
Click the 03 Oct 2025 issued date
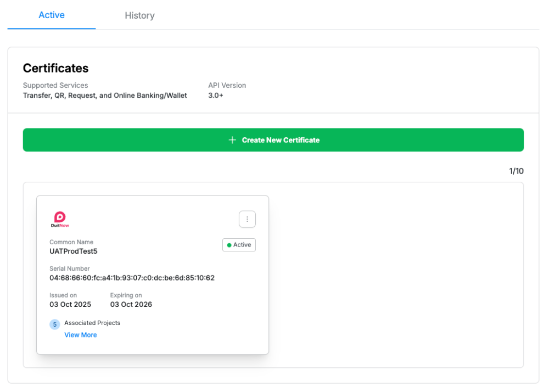click(x=70, y=304)
